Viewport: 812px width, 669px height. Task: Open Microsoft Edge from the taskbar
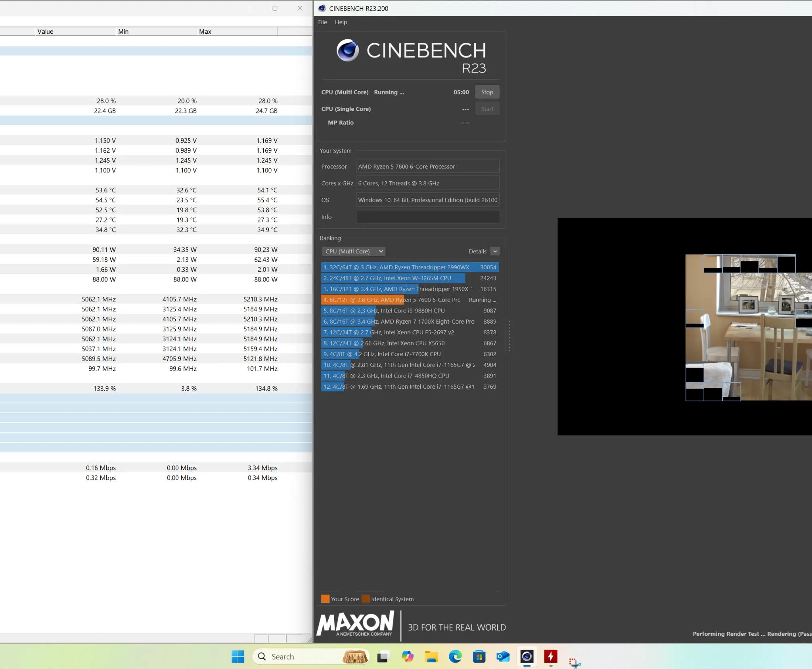pos(455,657)
